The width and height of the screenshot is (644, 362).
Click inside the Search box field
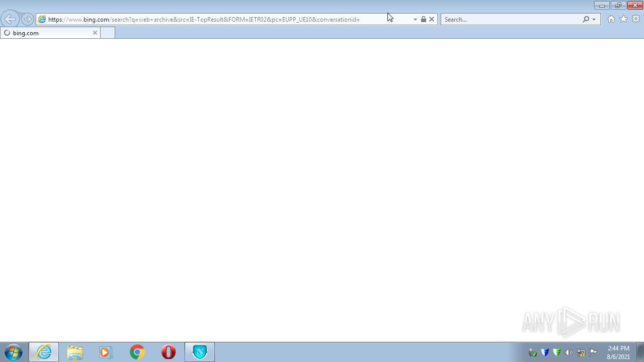[511, 20]
